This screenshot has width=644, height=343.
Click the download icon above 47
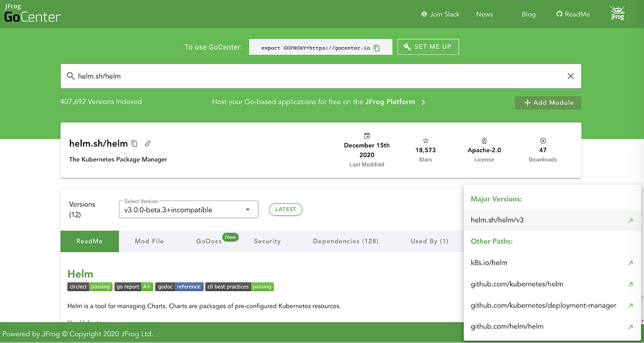pos(543,140)
